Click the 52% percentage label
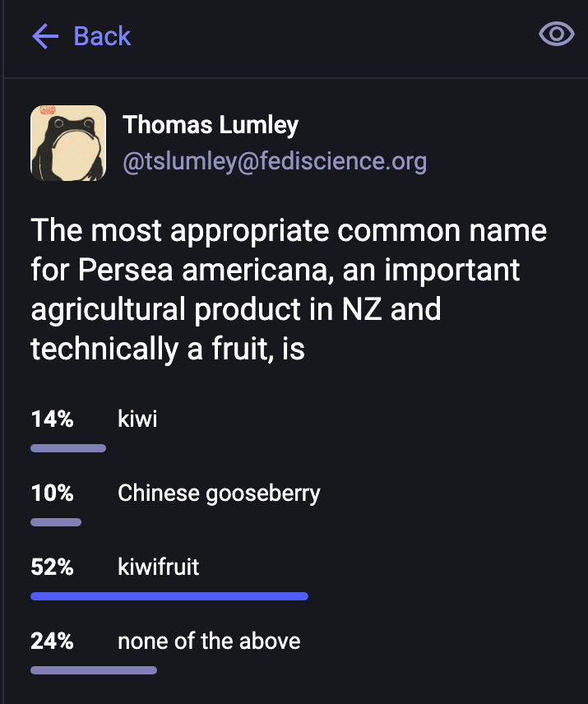Screen dimensions: 588x704 (53, 567)
